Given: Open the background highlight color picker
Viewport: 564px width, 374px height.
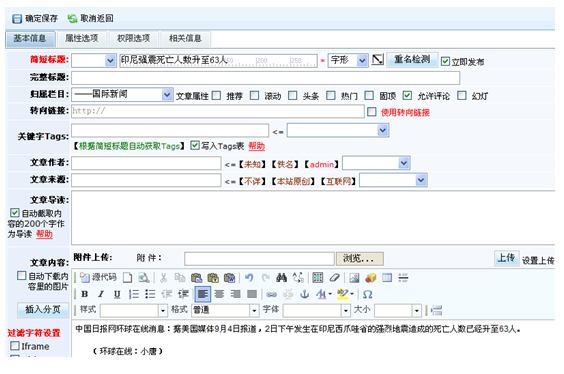Looking at the screenshot, I should point(345,294).
